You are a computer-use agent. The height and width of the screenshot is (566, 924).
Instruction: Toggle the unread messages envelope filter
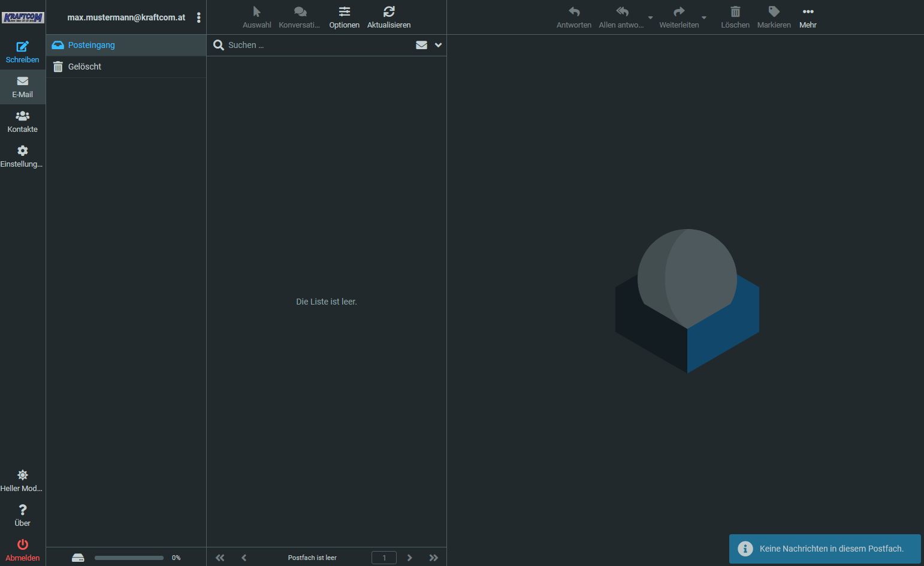tap(421, 45)
